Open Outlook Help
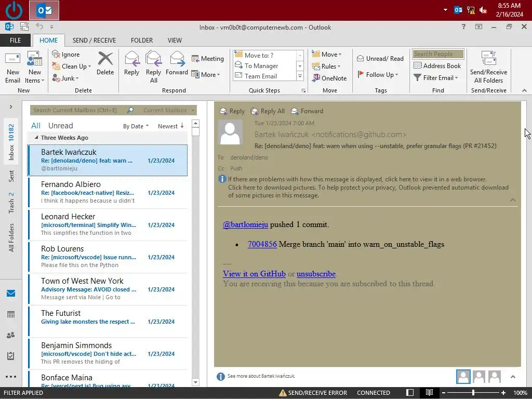 point(463,26)
